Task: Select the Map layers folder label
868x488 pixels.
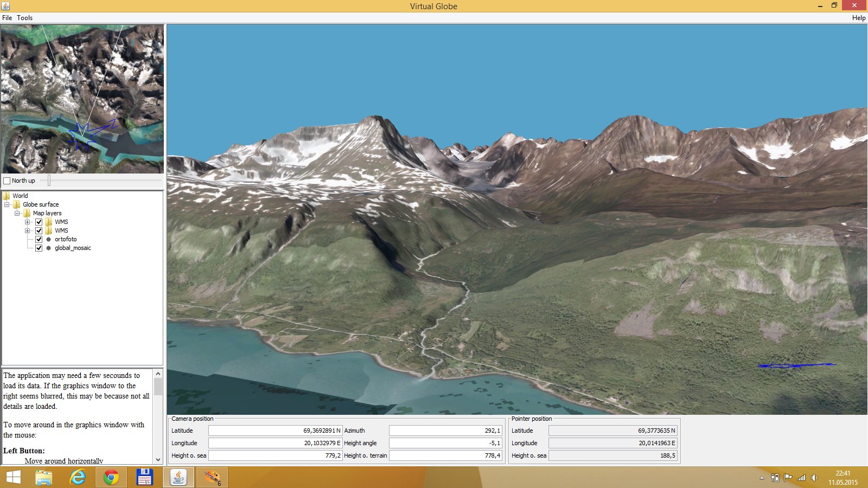Action: (47, 213)
